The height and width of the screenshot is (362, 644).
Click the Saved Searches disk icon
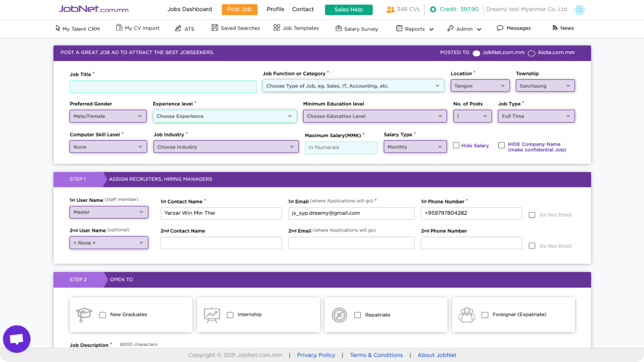click(215, 28)
